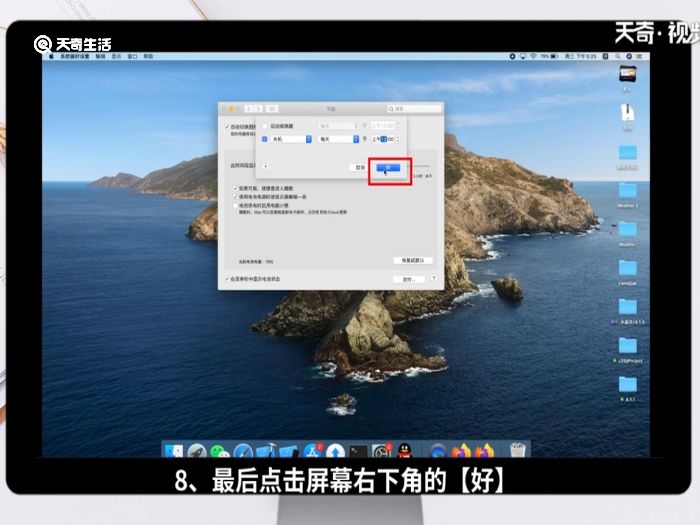Open WeChat from the Dock
The height and width of the screenshot is (525, 700).
tap(220, 451)
